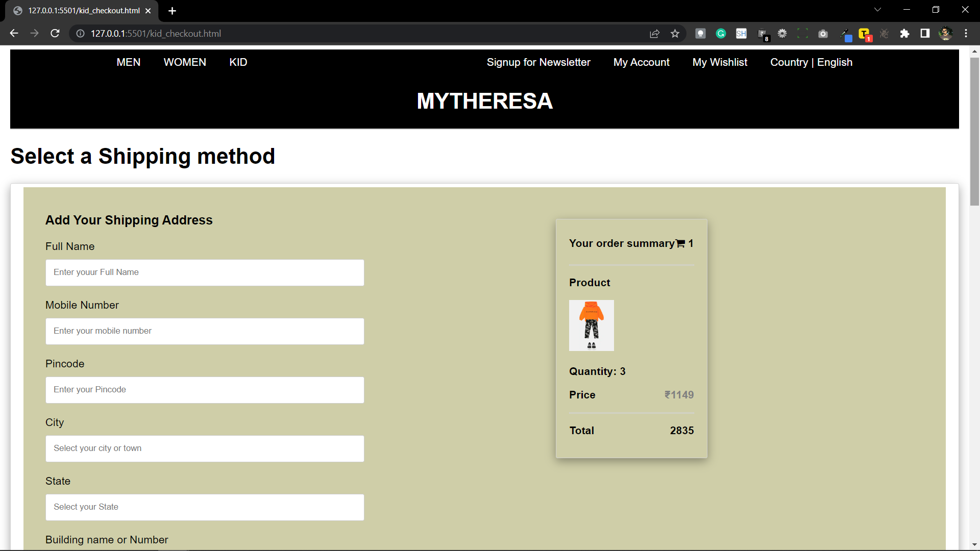
Task: Open the Extensions puzzle-piece menu
Action: coord(904,34)
